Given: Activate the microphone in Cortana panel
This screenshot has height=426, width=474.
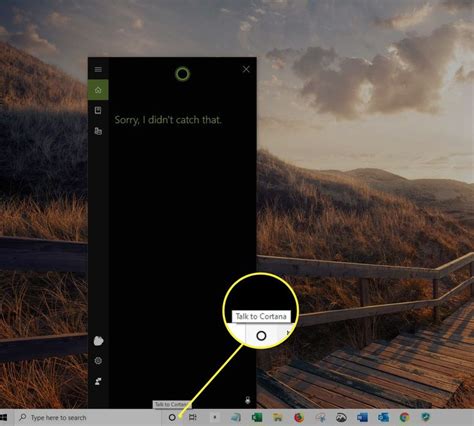Looking at the screenshot, I should 248,400.
